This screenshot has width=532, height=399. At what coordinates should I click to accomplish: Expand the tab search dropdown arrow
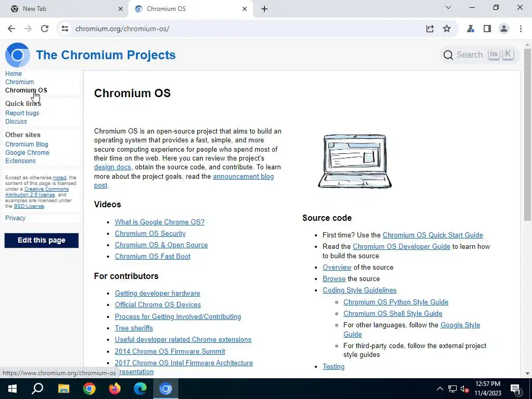(x=448, y=7)
